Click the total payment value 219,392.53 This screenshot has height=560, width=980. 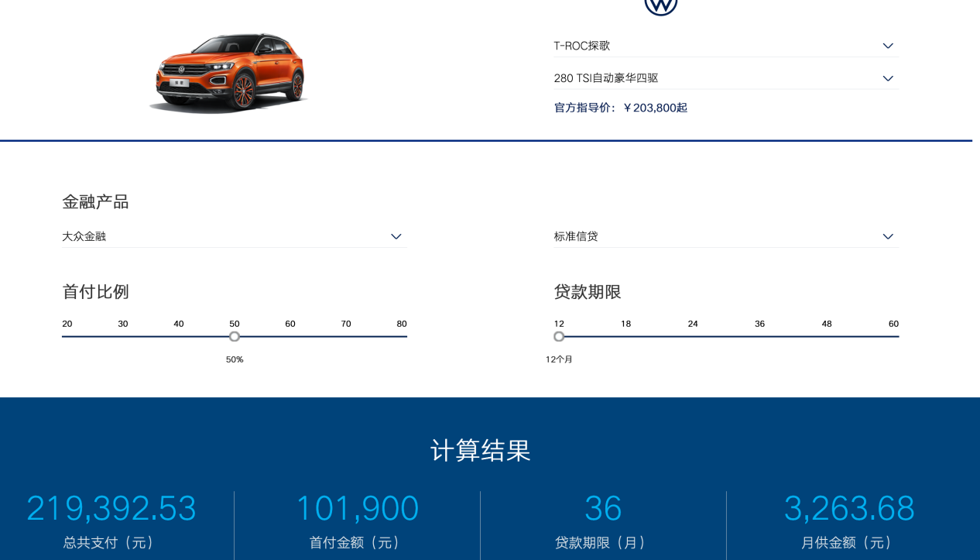(x=111, y=509)
